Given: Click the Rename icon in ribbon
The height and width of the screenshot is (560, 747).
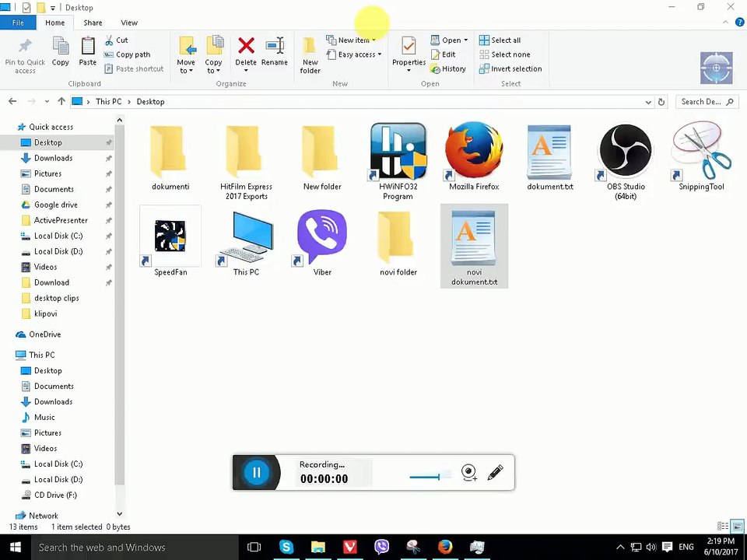Looking at the screenshot, I should pos(275,46).
